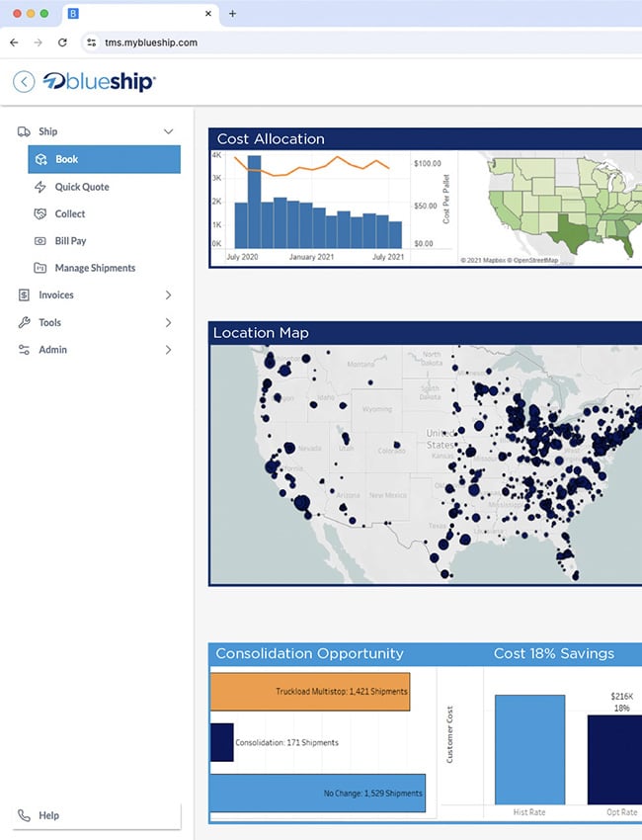
Task: Click the Invoices dollar icon
Action: click(x=25, y=295)
